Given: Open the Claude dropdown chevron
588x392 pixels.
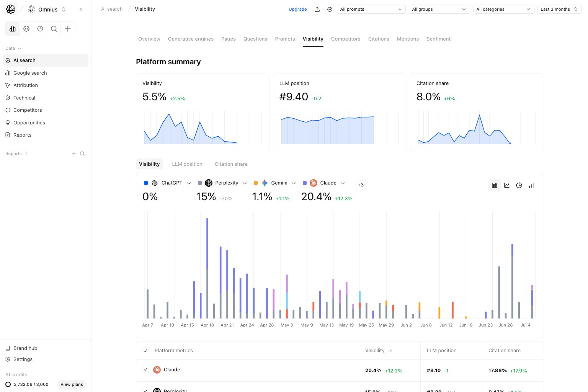Looking at the screenshot, I should coord(343,183).
